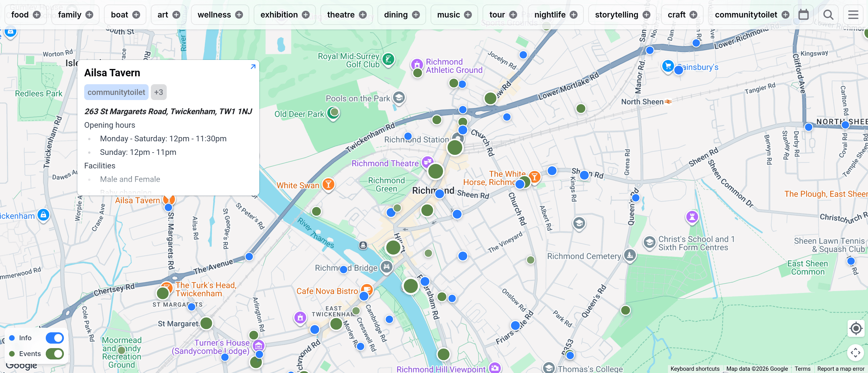The image size is (868, 373).
Task: Click the Richmond Cemetery marker
Action: [630, 255]
